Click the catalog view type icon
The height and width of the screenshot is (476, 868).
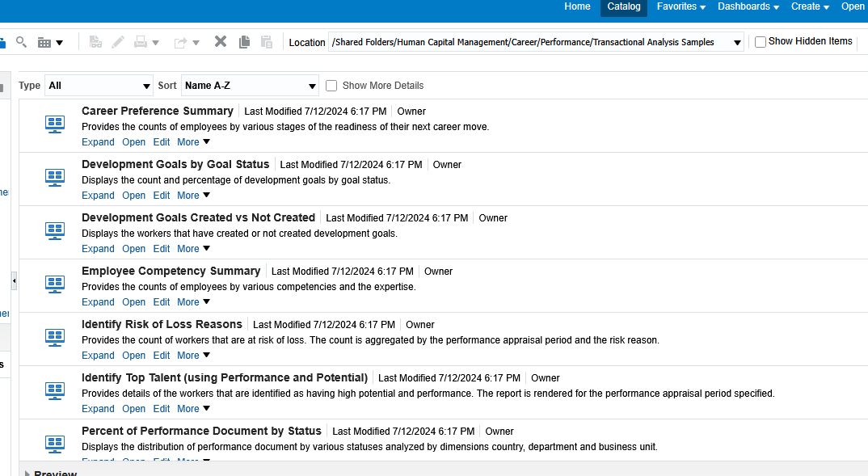(x=44, y=43)
